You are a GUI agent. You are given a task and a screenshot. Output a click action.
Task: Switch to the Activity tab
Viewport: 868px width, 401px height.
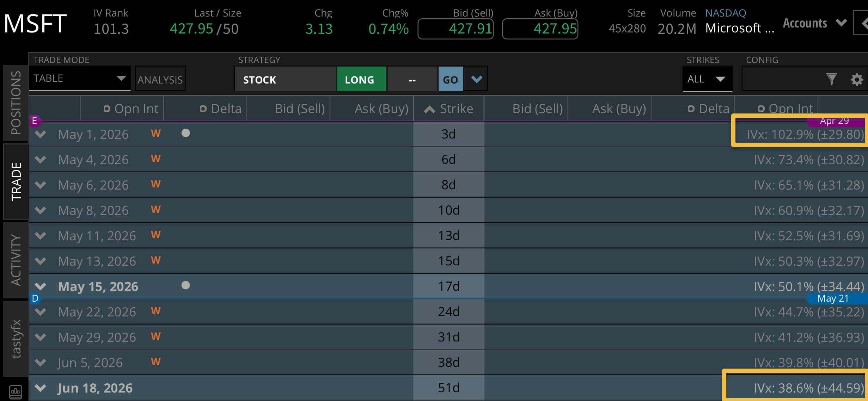[x=16, y=260]
